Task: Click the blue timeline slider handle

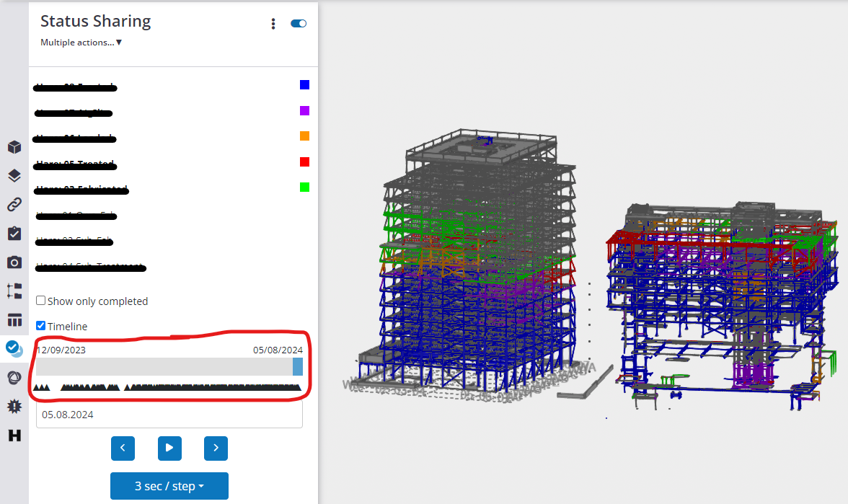Action: click(x=297, y=366)
